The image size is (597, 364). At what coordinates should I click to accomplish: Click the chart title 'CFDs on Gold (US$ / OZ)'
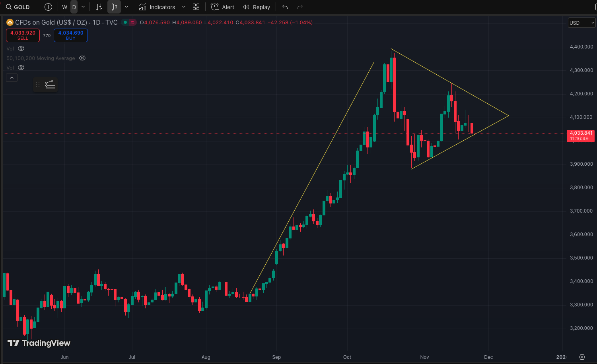click(51, 23)
